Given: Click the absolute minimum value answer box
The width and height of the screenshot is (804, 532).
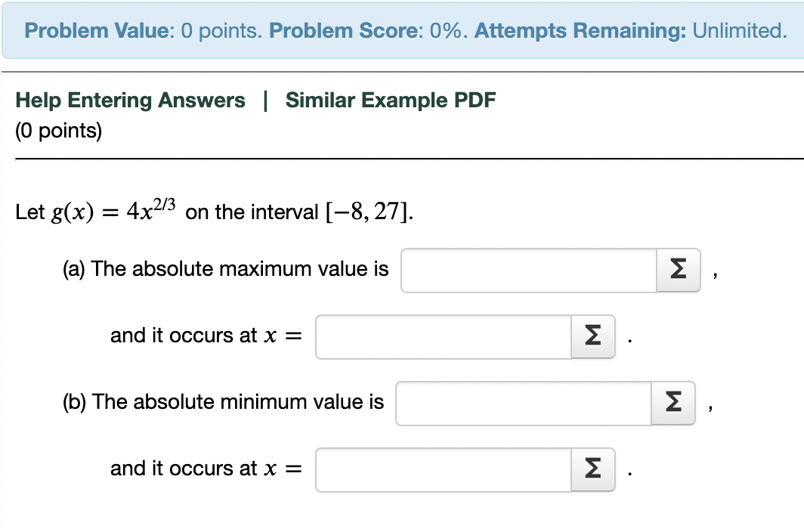Looking at the screenshot, I should [x=524, y=403].
